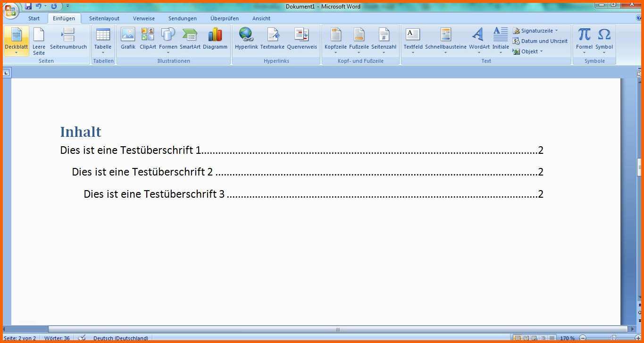The height and width of the screenshot is (343, 644).
Task: Open the Symbol dropdown
Action: point(604,41)
